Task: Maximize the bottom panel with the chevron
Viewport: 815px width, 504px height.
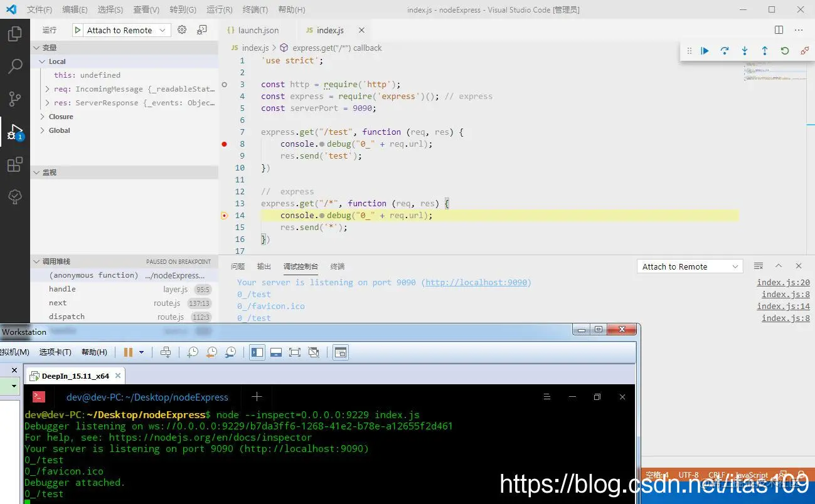Action: click(779, 266)
